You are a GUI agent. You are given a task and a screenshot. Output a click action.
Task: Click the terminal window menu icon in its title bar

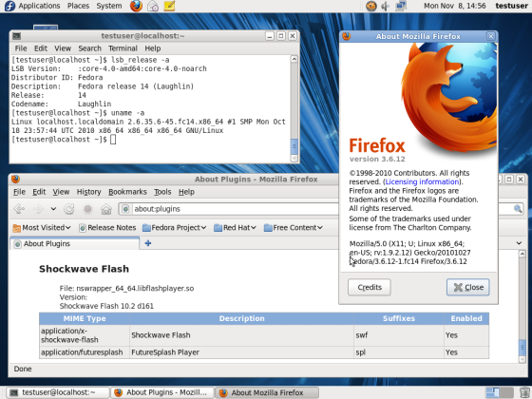click(x=16, y=36)
